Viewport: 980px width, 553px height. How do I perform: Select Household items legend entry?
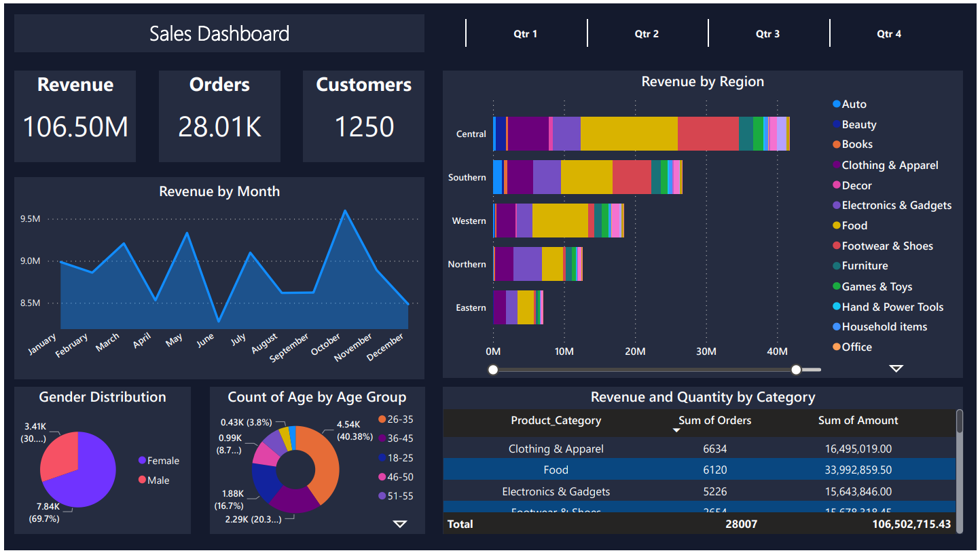click(x=880, y=326)
